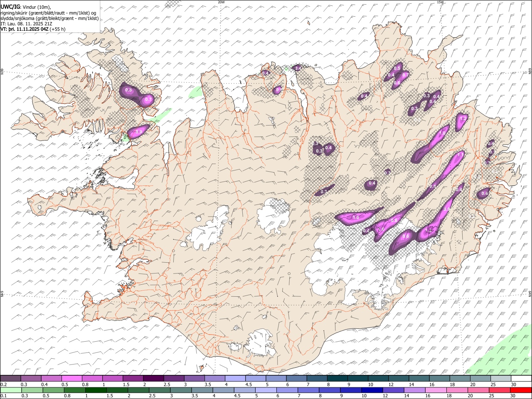Click the dark mauve 0.2 swatch in upper scale
The image size is (532, 399).
tap(10, 379)
